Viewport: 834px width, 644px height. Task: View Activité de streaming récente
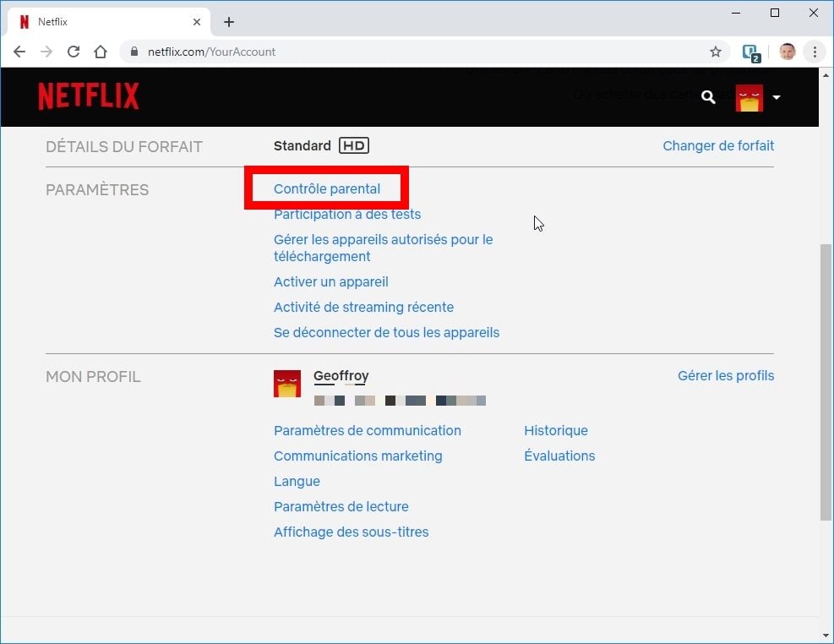[x=363, y=308]
